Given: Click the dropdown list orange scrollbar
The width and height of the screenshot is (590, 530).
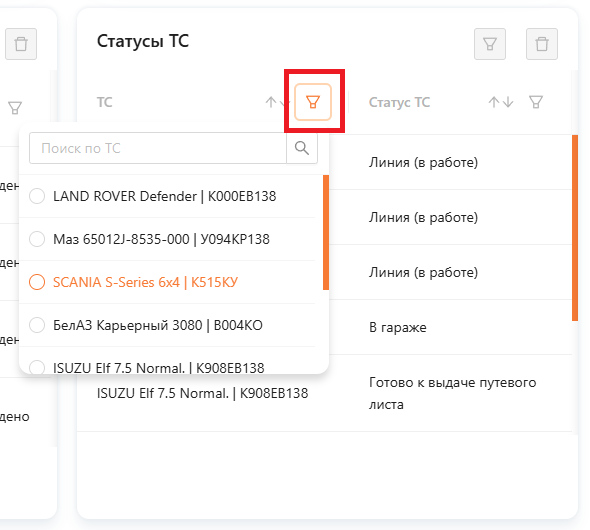Looking at the screenshot, I should click(326, 232).
